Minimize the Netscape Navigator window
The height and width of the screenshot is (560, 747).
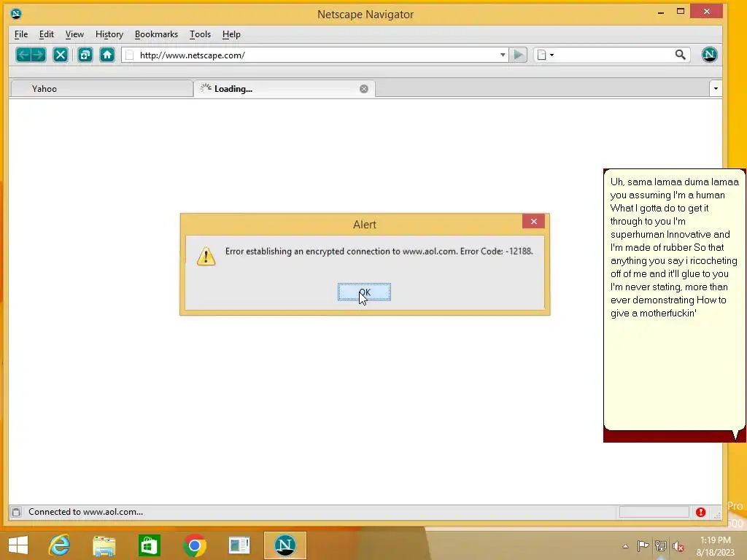tap(661, 12)
